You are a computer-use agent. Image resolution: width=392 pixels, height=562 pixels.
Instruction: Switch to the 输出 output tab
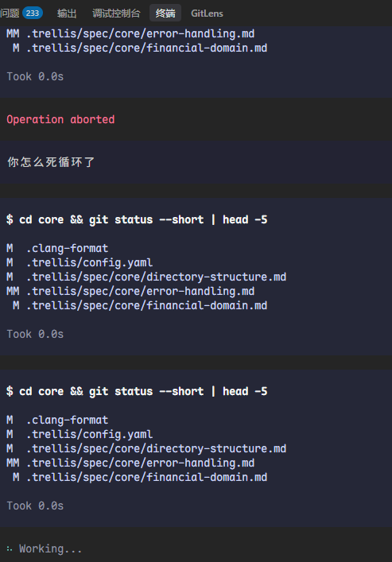coord(67,14)
